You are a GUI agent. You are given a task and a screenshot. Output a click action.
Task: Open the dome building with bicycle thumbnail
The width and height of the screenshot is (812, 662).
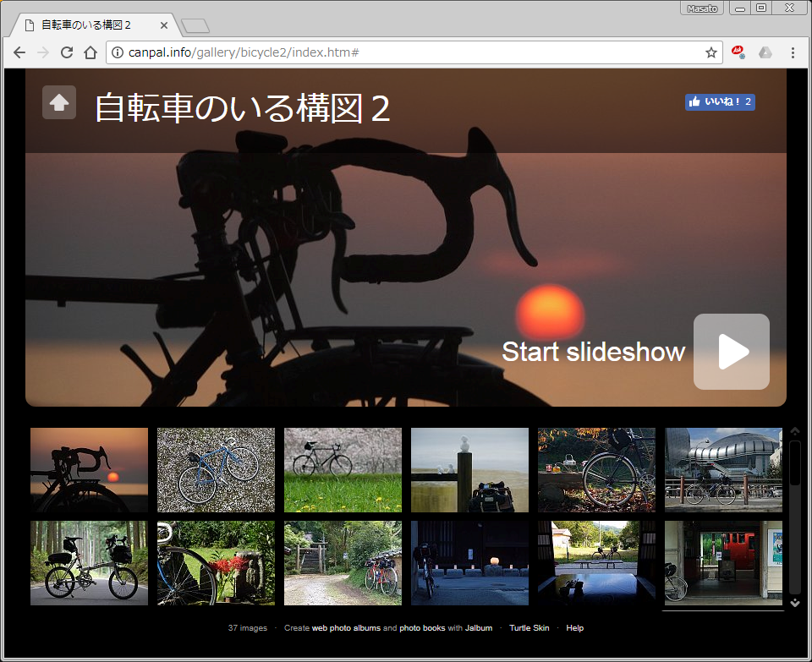[723, 470]
